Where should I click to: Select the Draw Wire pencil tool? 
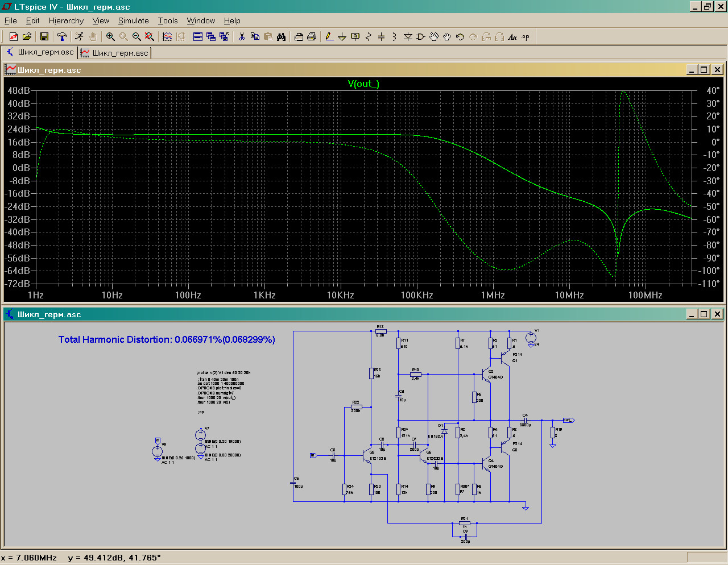click(329, 37)
